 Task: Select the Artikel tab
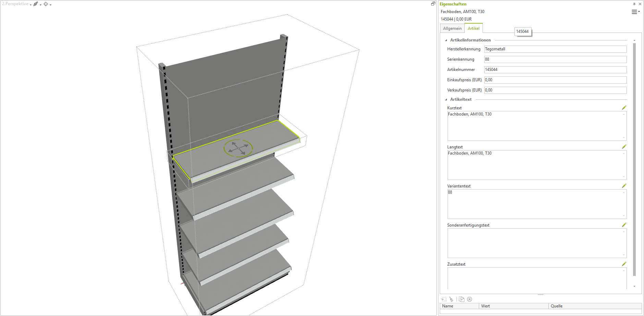click(x=473, y=28)
